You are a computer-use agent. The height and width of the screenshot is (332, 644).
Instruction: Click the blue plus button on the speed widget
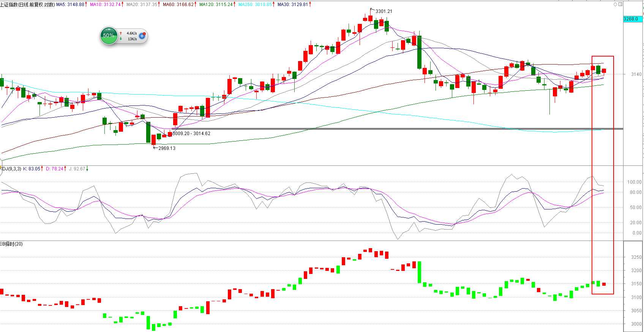[x=142, y=36]
